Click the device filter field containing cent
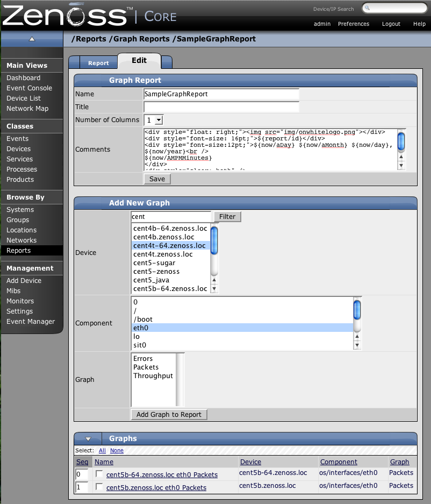The width and height of the screenshot is (431, 504). tap(171, 217)
